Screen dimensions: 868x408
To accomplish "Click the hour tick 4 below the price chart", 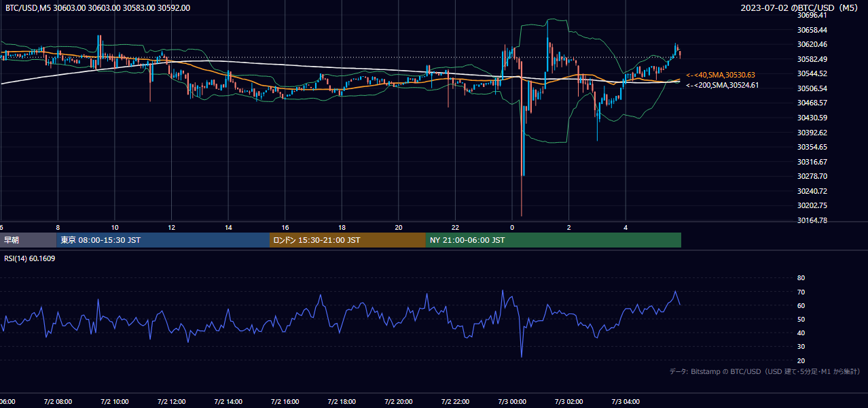I will pyautogui.click(x=626, y=227).
